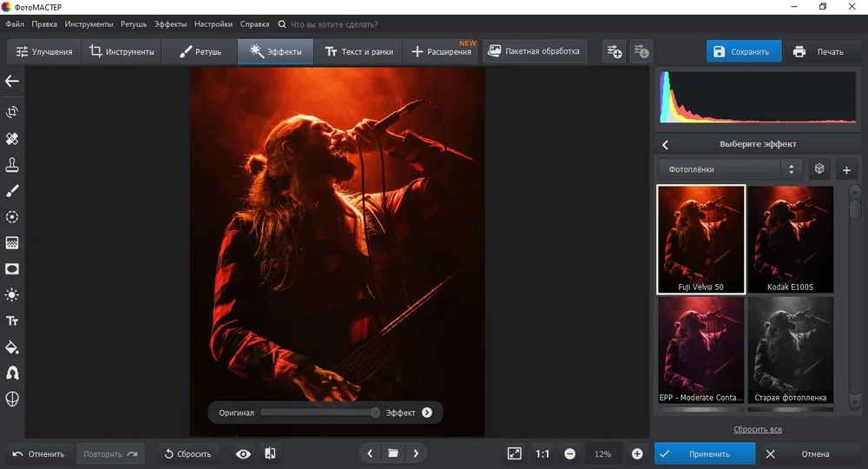
Task: Click the Применить button
Action: tap(704, 453)
